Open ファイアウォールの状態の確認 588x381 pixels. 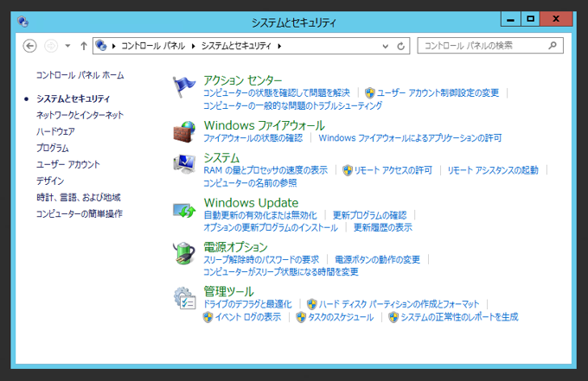[252, 138]
